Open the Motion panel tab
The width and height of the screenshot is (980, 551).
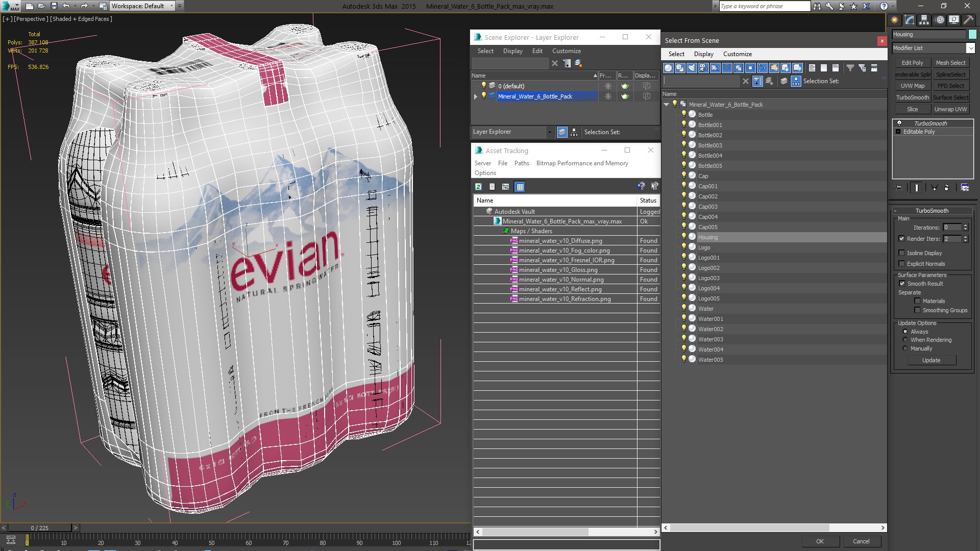940,20
